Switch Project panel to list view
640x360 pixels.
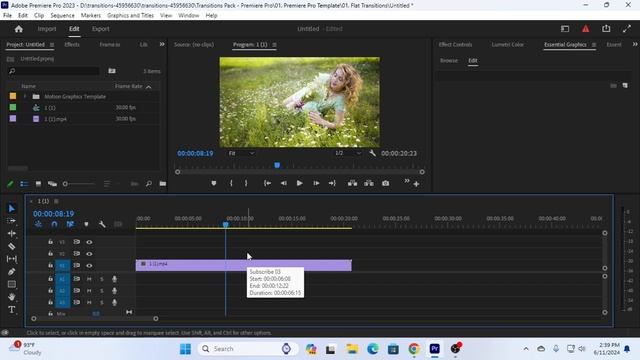pos(24,184)
